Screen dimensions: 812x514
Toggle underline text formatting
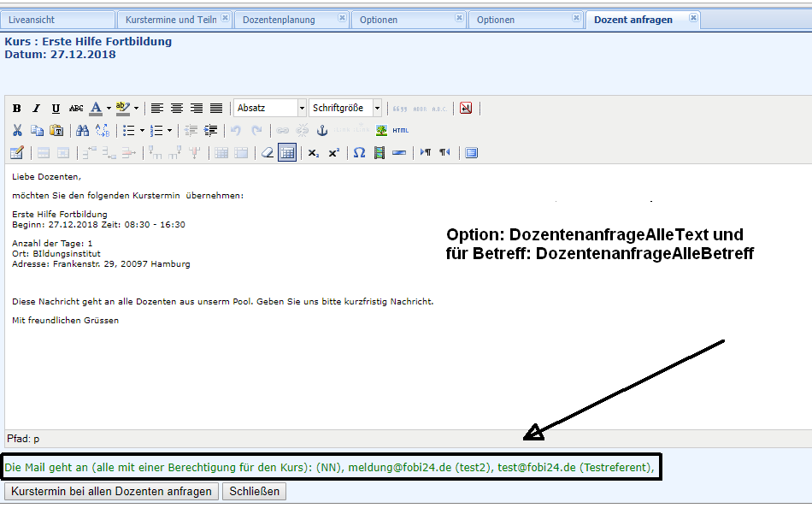point(56,109)
